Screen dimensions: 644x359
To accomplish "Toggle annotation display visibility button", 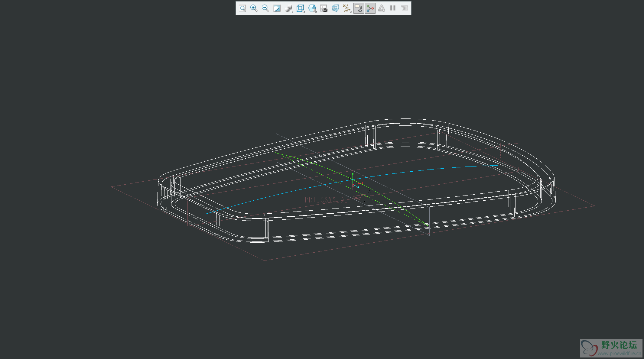I will point(359,8).
